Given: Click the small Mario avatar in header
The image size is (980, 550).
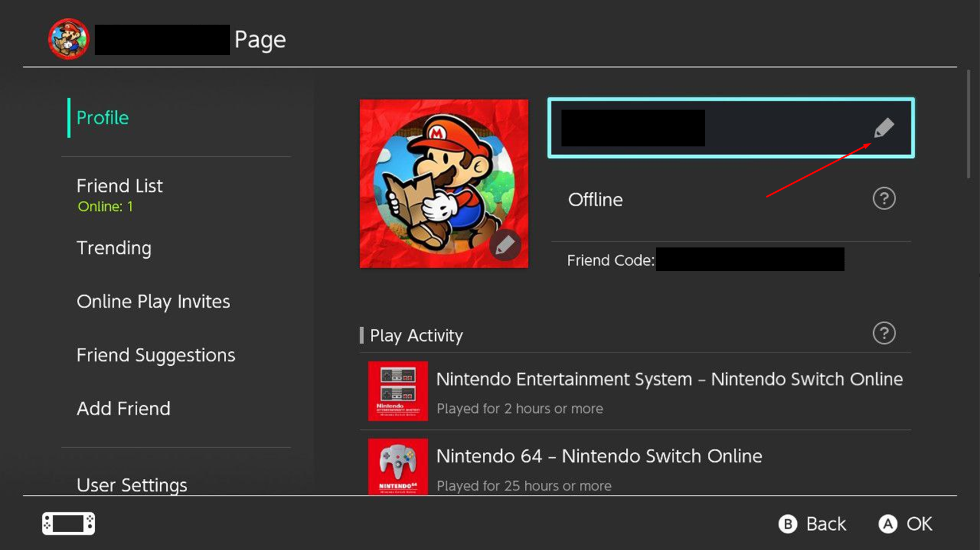Looking at the screenshot, I should (x=68, y=39).
